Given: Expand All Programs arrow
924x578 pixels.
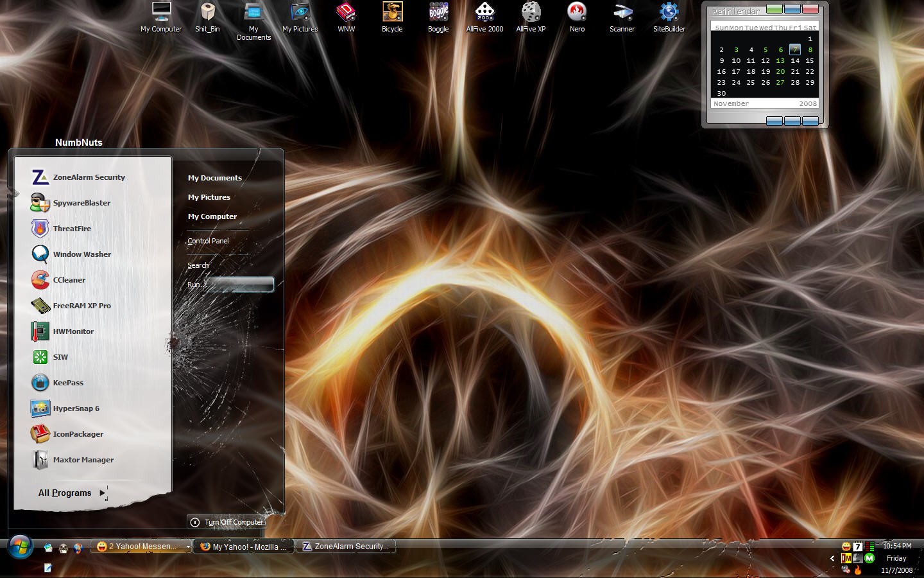Looking at the screenshot, I should tap(103, 493).
